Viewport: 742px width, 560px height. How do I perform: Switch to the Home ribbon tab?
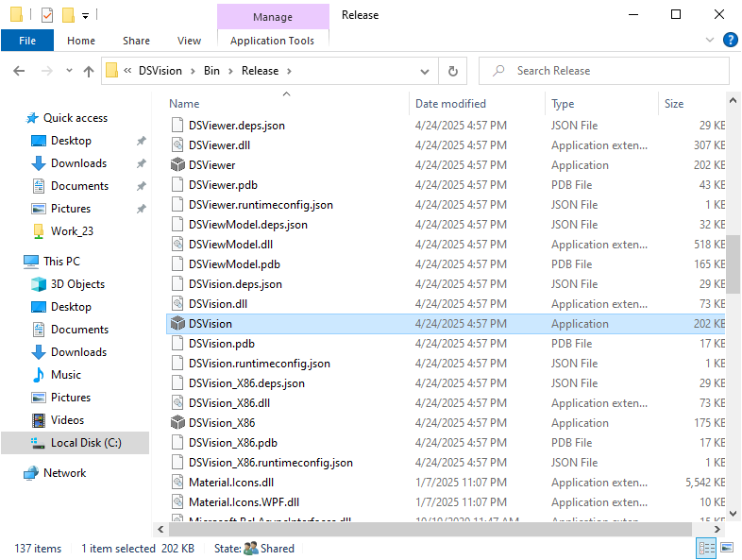pyautogui.click(x=81, y=41)
